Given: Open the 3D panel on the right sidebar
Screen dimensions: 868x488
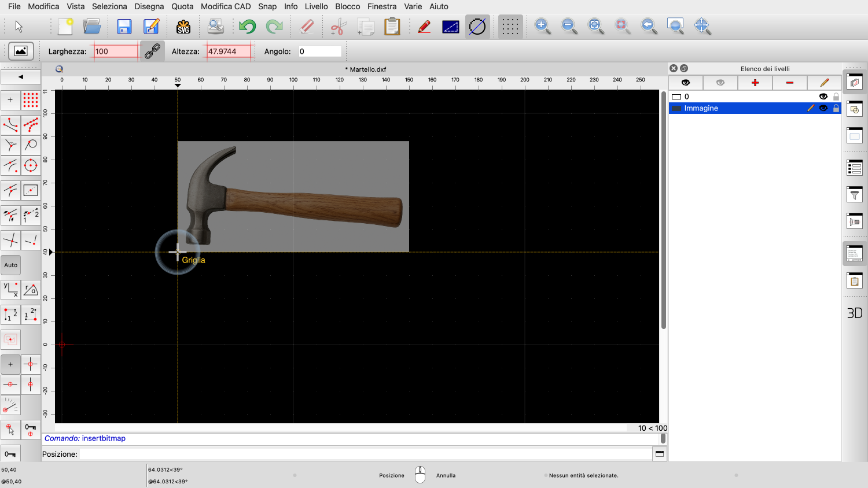Looking at the screenshot, I should [855, 313].
